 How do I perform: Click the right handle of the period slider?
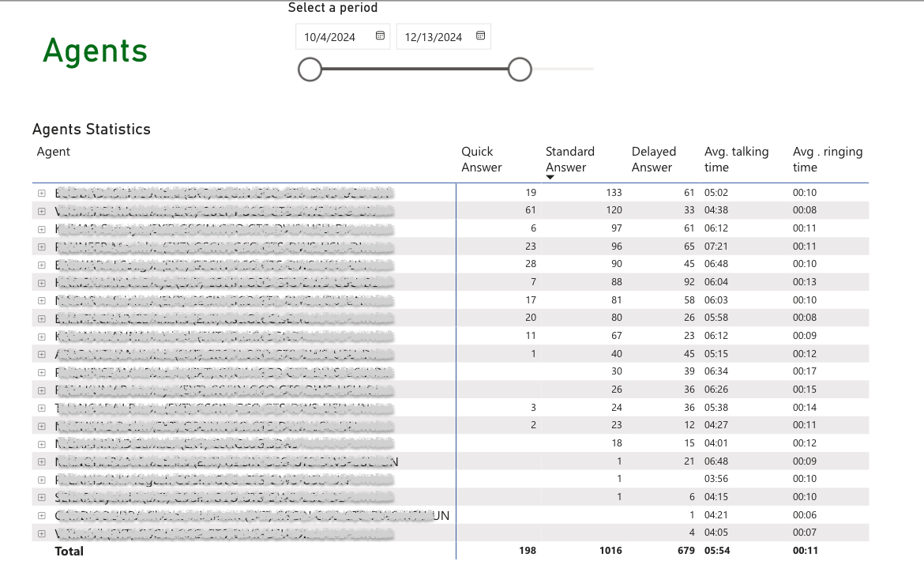(520, 70)
